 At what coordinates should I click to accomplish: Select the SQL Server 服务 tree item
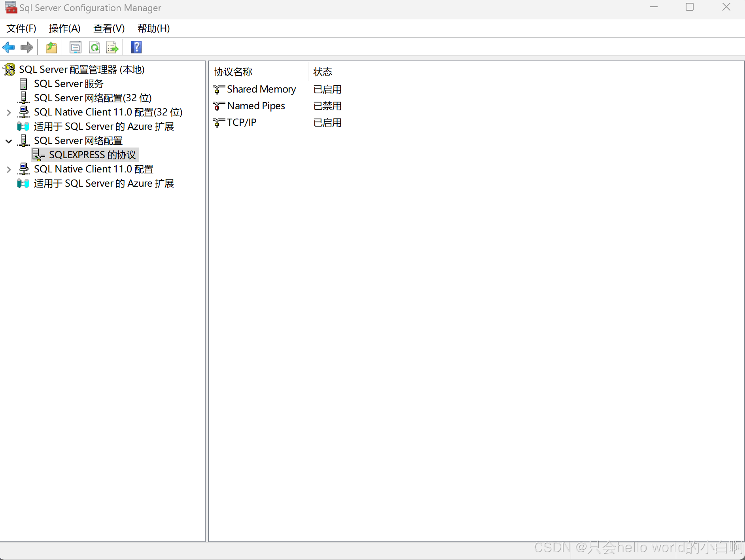pos(69,84)
